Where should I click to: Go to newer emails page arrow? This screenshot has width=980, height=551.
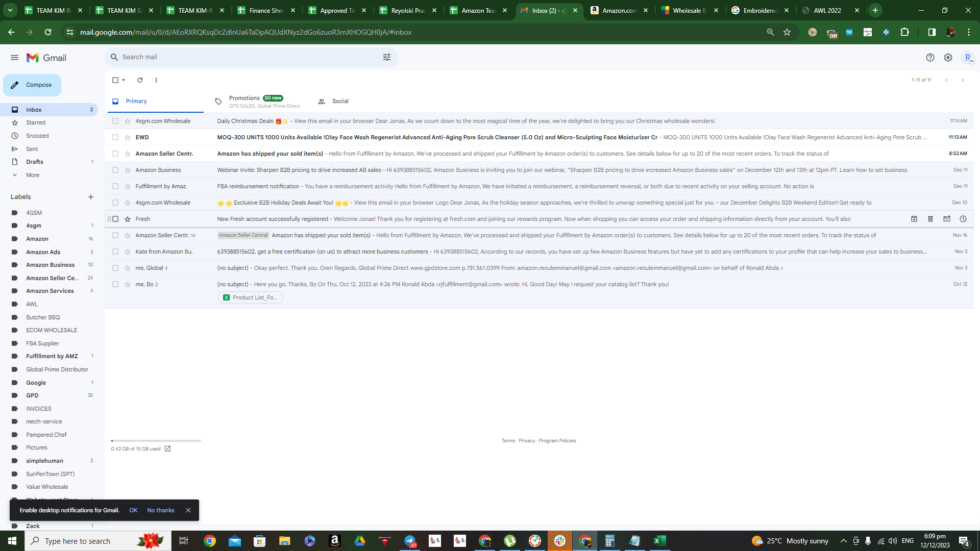[x=946, y=80]
